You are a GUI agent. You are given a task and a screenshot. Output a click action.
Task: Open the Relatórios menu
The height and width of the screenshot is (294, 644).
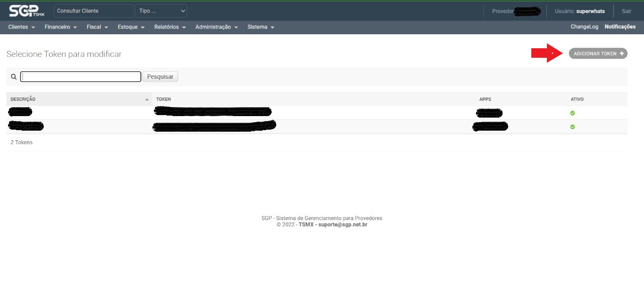(170, 27)
